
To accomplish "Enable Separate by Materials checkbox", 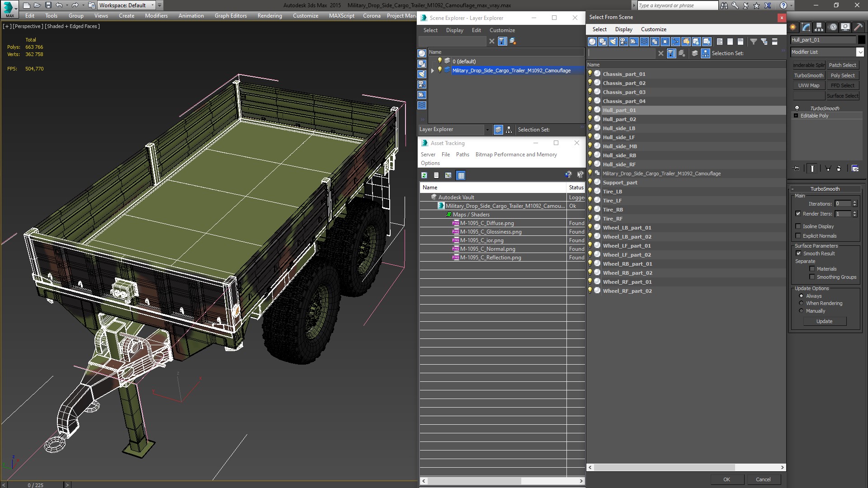I will click(812, 269).
